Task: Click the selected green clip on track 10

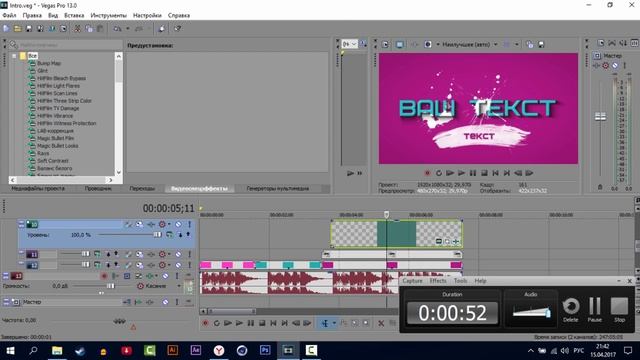Action: coord(396,233)
